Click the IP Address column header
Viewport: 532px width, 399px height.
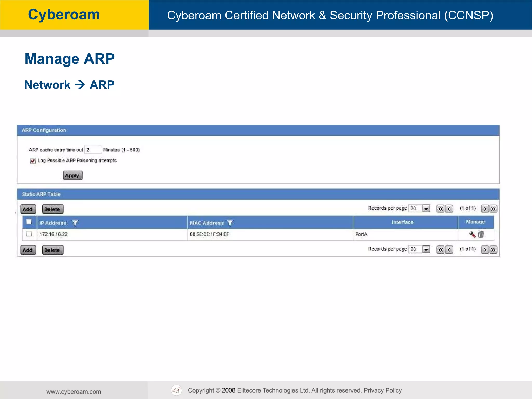pos(53,223)
